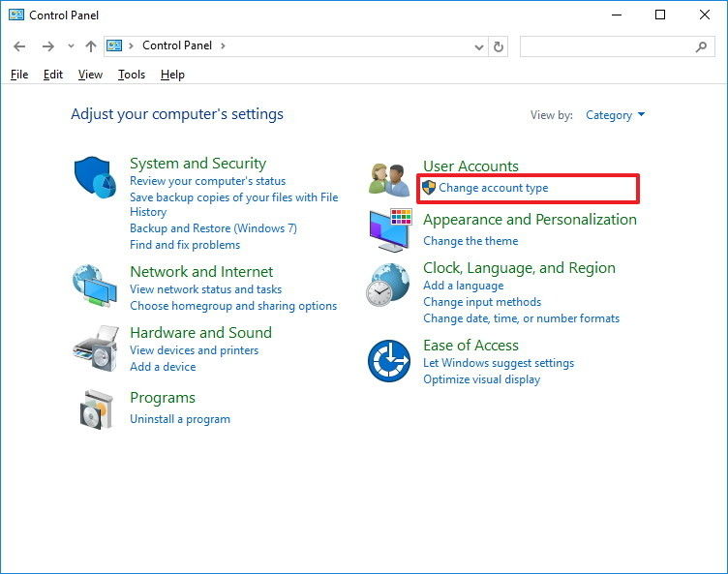This screenshot has height=574, width=728.
Task: Open Save backup copies with File History
Action: tap(234, 204)
